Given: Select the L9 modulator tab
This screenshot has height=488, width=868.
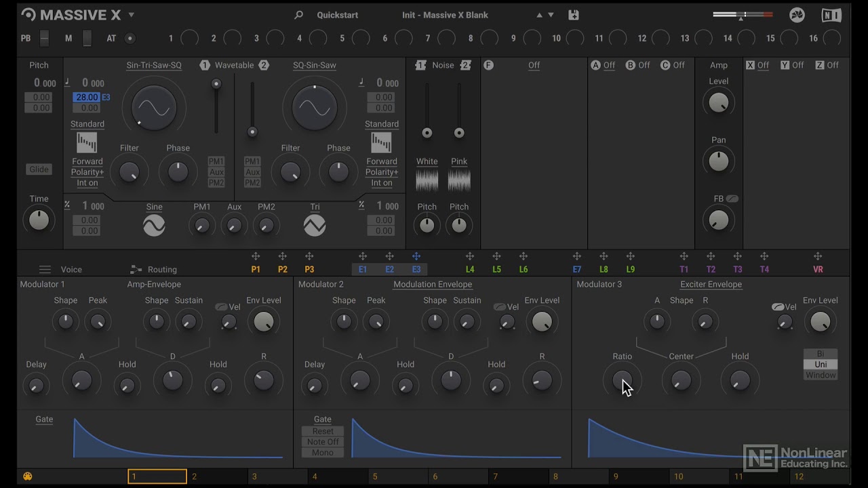Looking at the screenshot, I should point(630,269).
